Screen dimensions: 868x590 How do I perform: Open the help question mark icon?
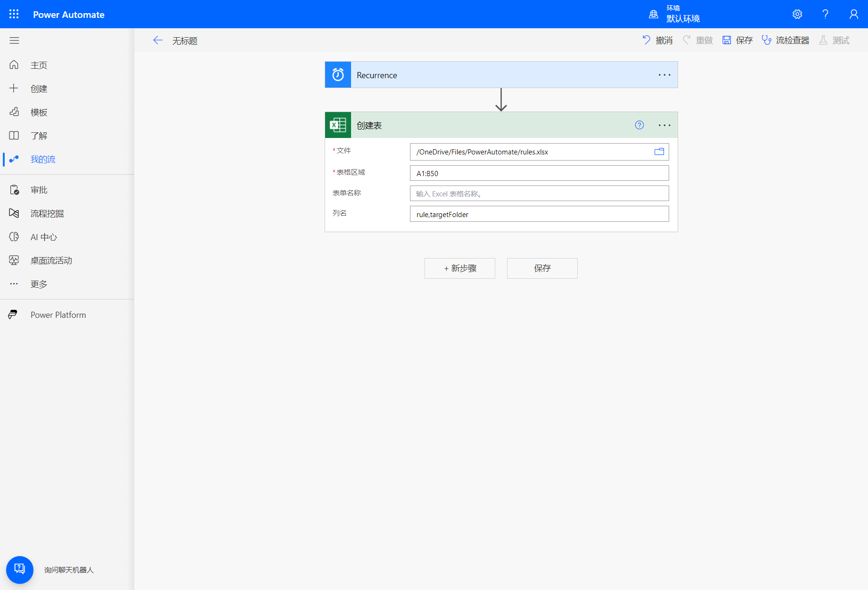(825, 14)
